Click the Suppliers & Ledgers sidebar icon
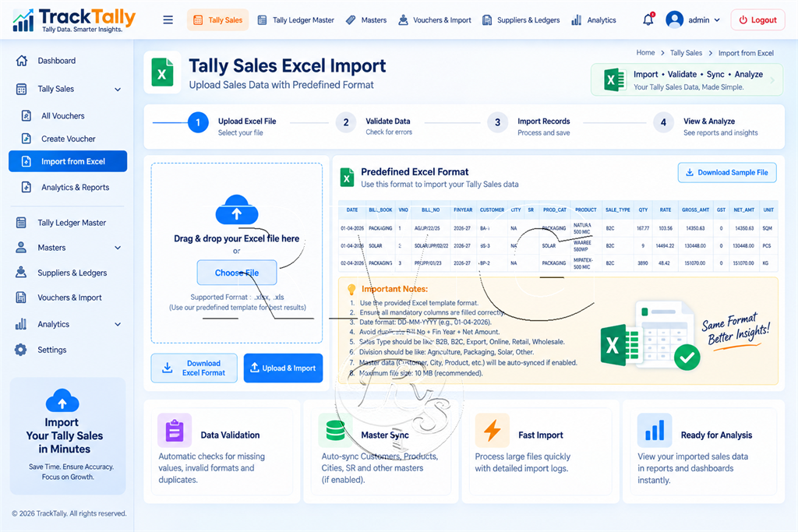Screen dimensions: 798x532 pos(21,272)
